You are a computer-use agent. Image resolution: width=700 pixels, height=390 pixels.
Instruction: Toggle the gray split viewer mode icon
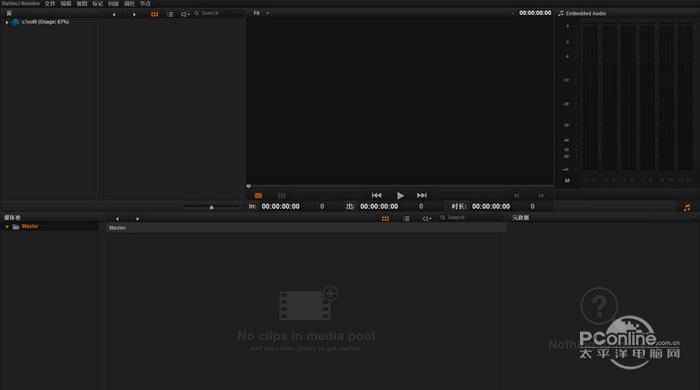point(282,195)
